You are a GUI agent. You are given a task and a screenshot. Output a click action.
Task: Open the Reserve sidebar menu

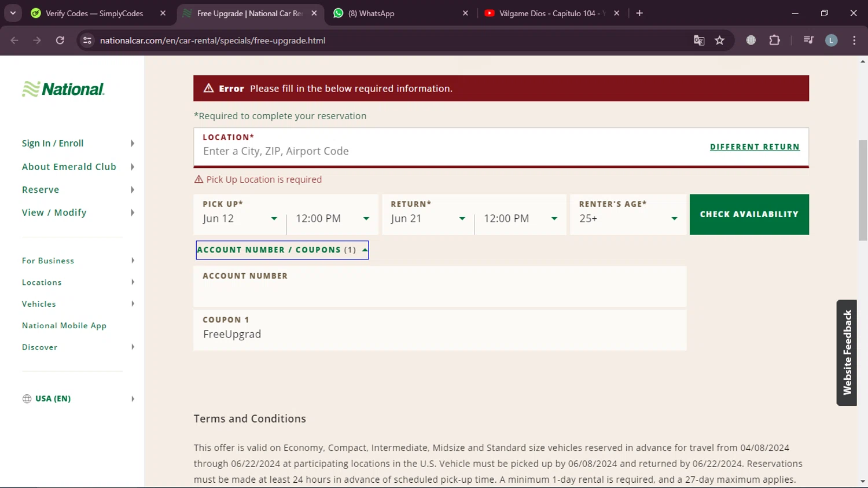tap(78, 190)
